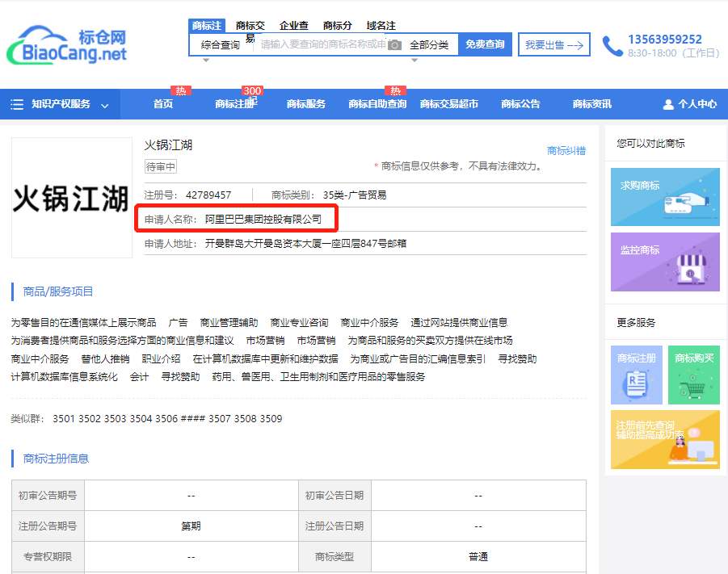The image size is (728, 574).
Task: Click the 初审公告日期 table cell
Action: click(x=335, y=496)
